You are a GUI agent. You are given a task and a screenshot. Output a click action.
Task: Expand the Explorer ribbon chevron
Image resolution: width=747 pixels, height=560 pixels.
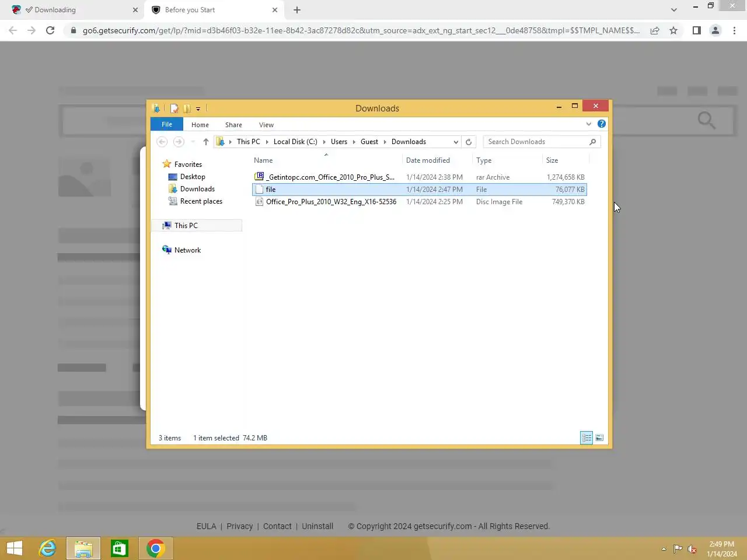click(x=588, y=124)
